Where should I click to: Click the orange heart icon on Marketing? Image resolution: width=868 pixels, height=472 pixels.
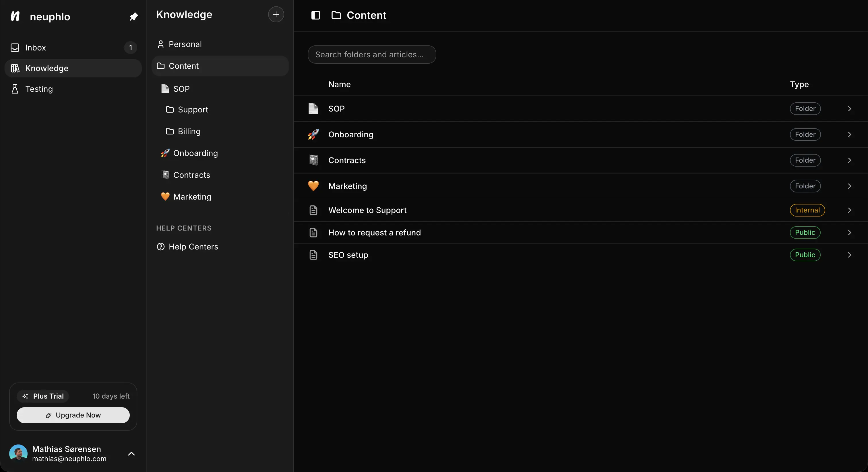point(313,186)
